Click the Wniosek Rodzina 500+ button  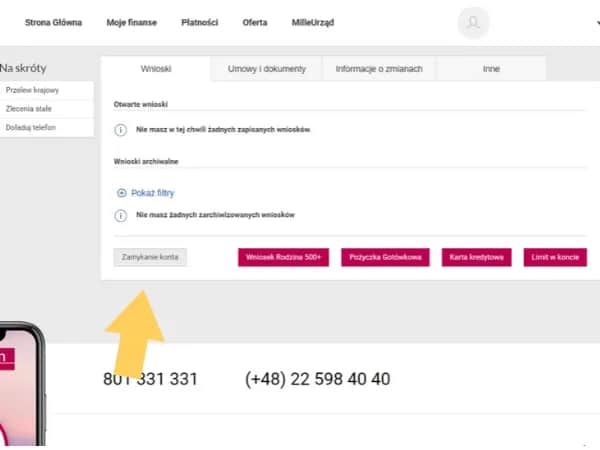283,258
